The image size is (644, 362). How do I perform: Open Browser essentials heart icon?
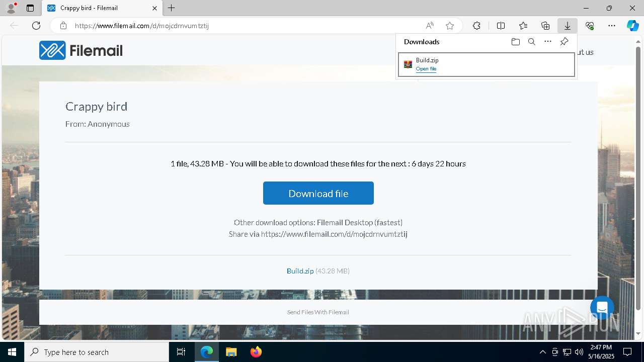590,26
